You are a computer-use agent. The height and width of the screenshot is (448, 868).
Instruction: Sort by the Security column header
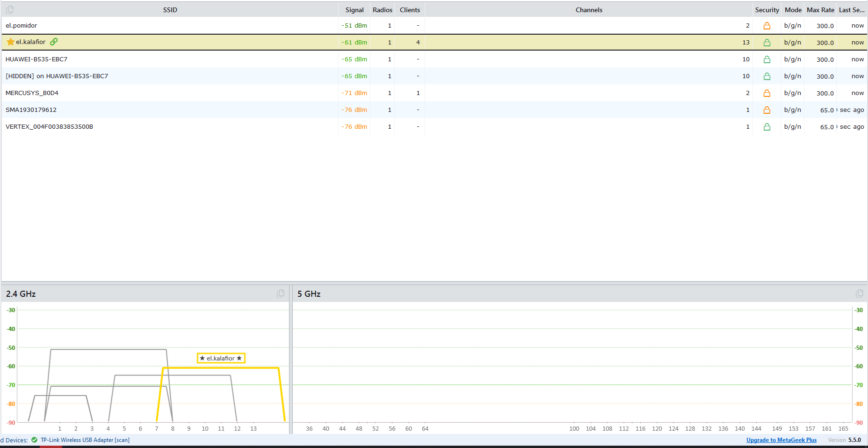tap(767, 10)
